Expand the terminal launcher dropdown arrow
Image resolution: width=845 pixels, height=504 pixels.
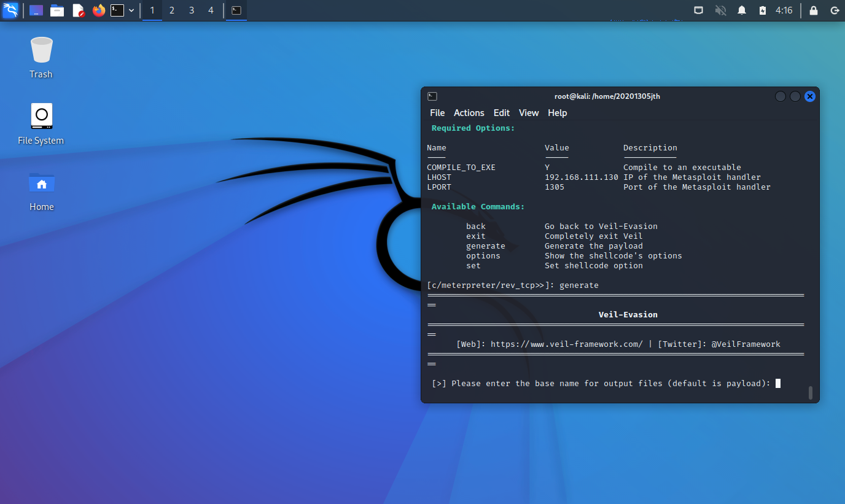tap(131, 10)
